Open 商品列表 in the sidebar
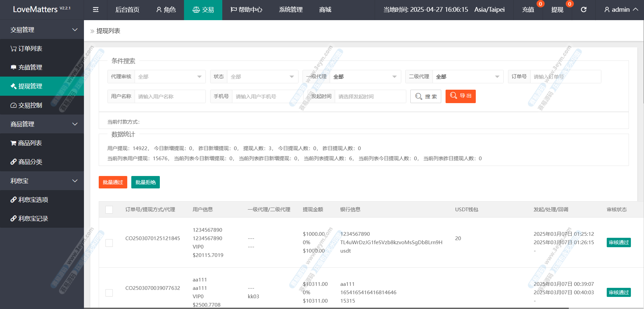 30,143
